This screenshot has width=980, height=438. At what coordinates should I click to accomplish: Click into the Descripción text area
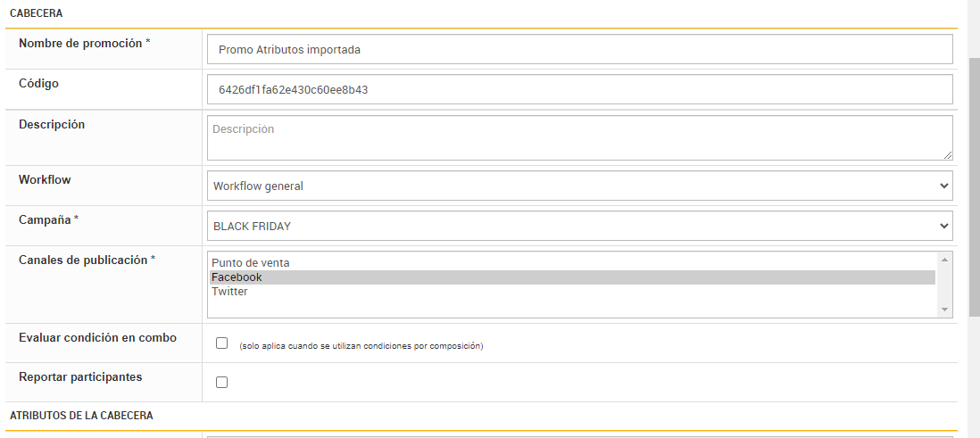click(x=579, y=138)
